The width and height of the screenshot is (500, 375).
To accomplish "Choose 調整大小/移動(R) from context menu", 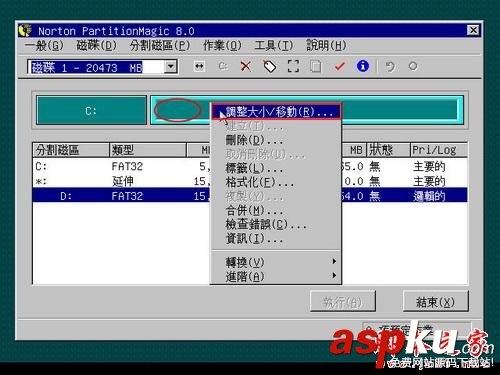I will coord(276,111).
